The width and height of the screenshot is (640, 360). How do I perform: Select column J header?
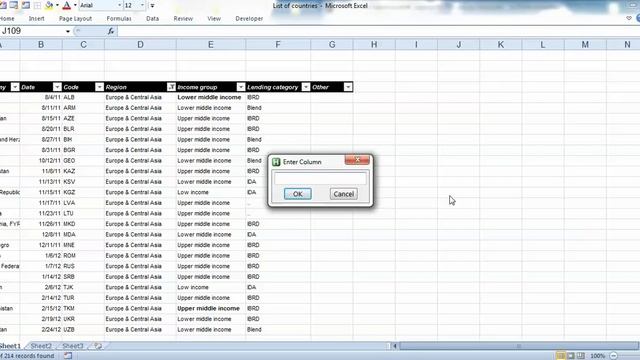pyautogui.click(x=459, y=44)
